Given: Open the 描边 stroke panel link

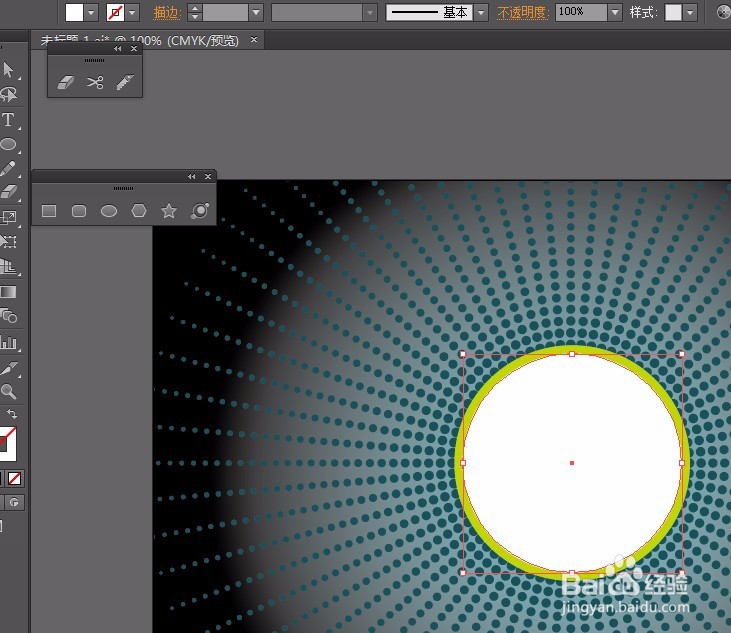Looking at the screenshot, I should coord(167,13).
